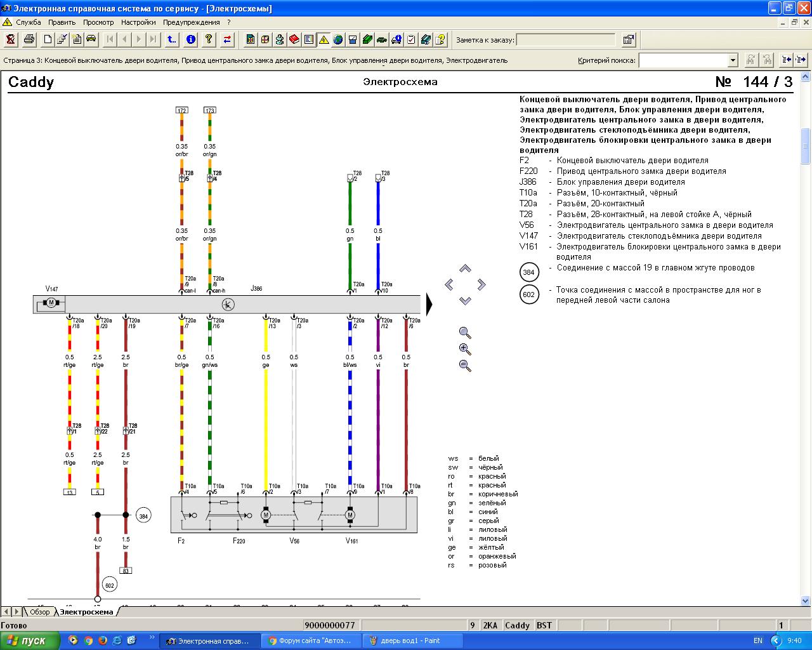Click ground point circle 602 in diagram
This screenshot has width=812, height=650.
click(x=109, y=585)
